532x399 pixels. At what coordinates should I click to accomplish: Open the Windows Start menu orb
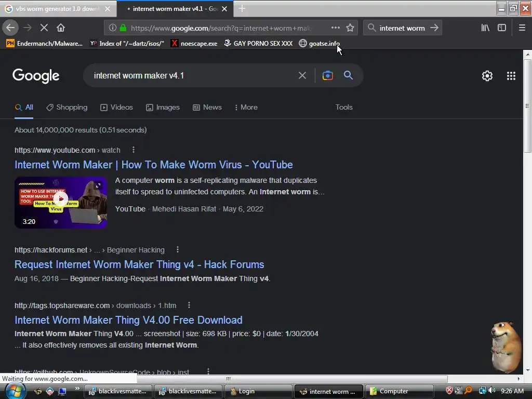[15, 391]
